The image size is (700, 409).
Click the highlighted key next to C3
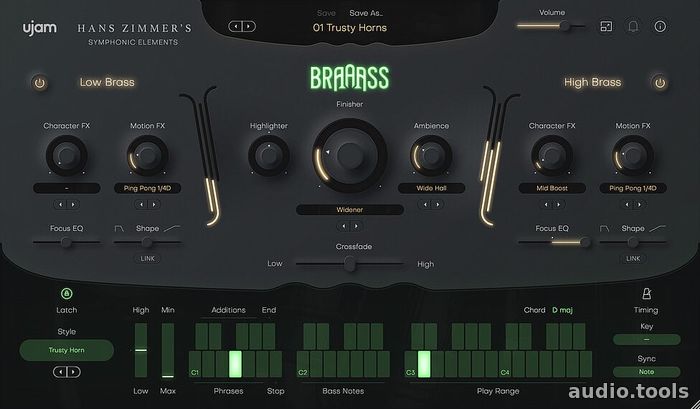[x=424, y=364]
